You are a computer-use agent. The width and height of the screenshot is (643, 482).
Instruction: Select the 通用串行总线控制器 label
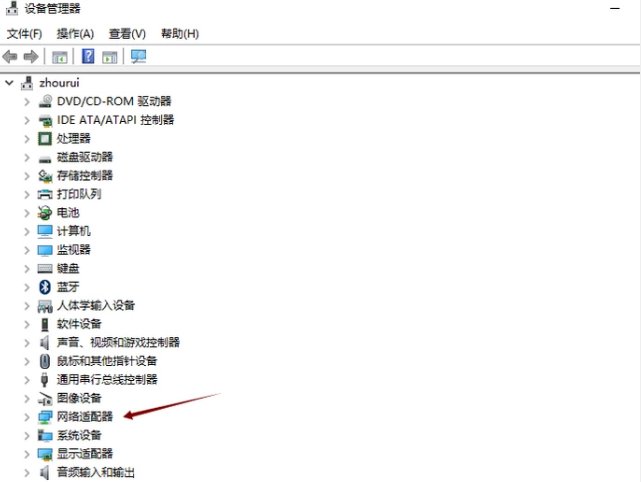(107, 379)
